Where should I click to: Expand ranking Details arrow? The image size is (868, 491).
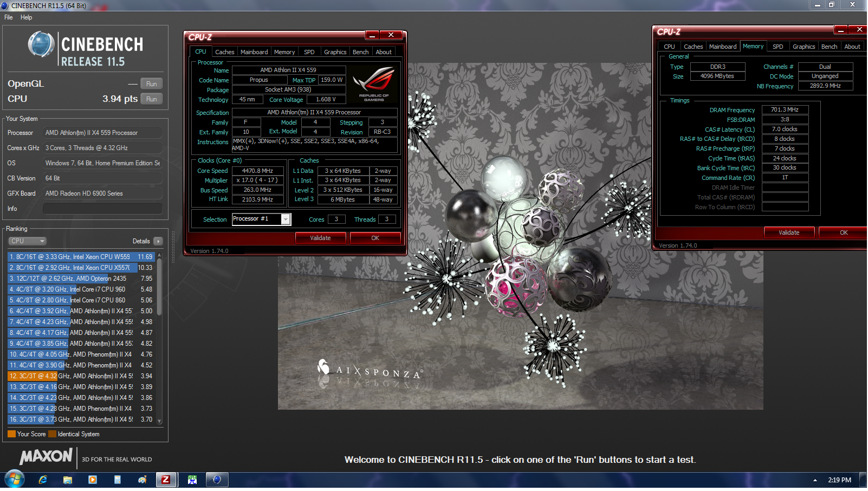tap(158, 241)
